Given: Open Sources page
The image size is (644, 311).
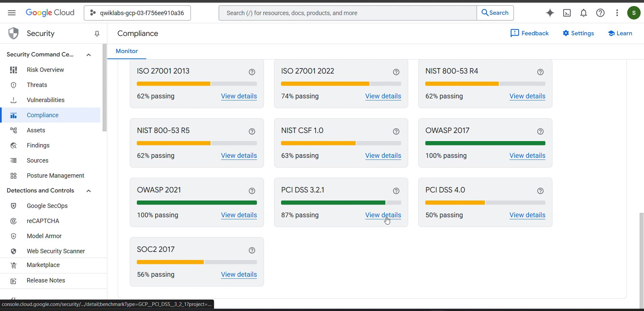Looking at the screenshot, I should (50, 160).
